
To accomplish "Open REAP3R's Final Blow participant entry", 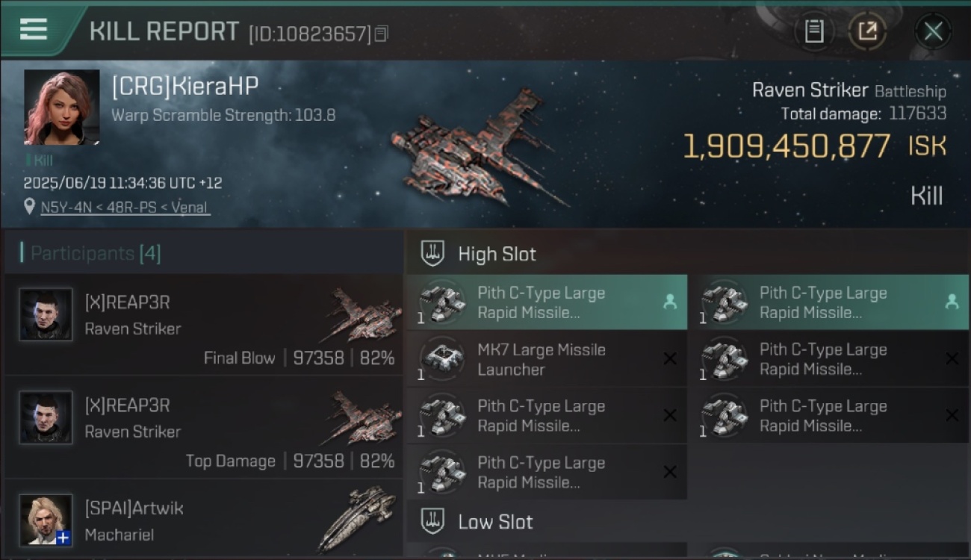I will [203, 324].
